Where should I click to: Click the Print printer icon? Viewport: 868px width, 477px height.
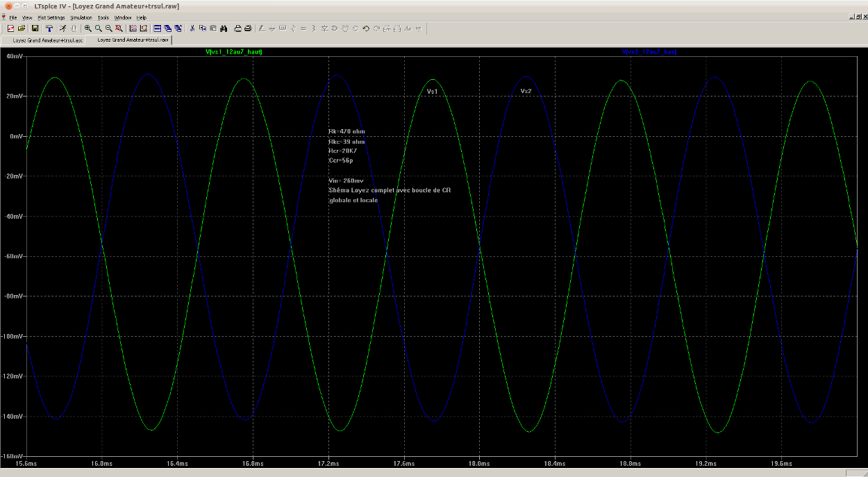click(248, 28)
